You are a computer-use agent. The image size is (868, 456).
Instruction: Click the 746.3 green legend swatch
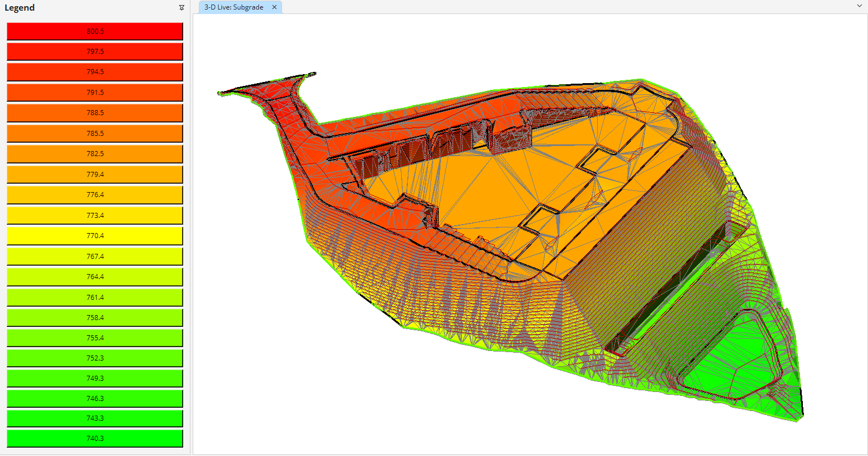tap(94, 399)
